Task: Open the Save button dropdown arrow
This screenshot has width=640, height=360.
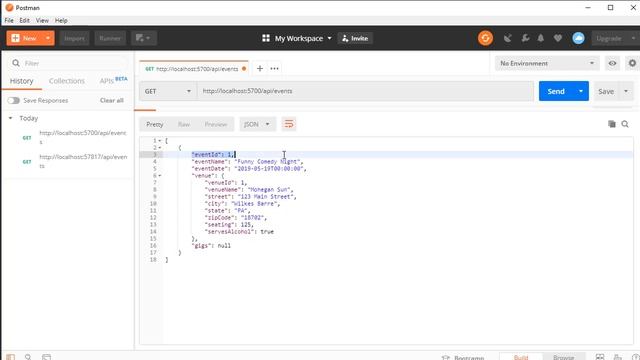Action: pos(626,91)
